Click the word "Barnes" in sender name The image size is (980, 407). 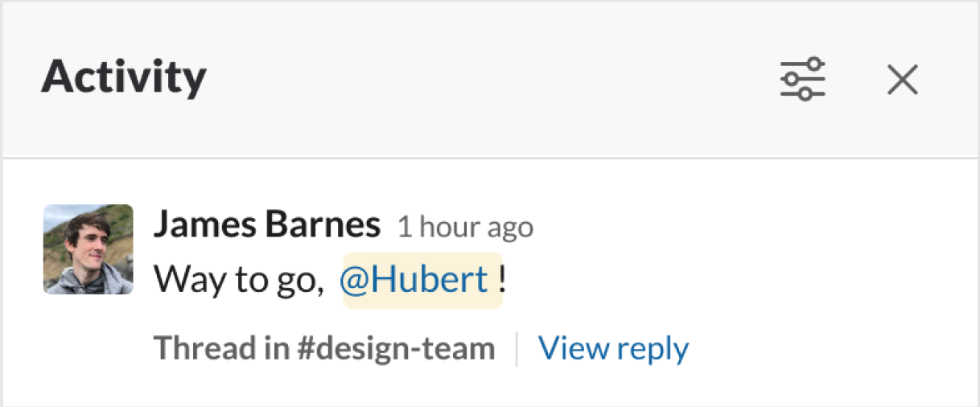coord(330,225)
